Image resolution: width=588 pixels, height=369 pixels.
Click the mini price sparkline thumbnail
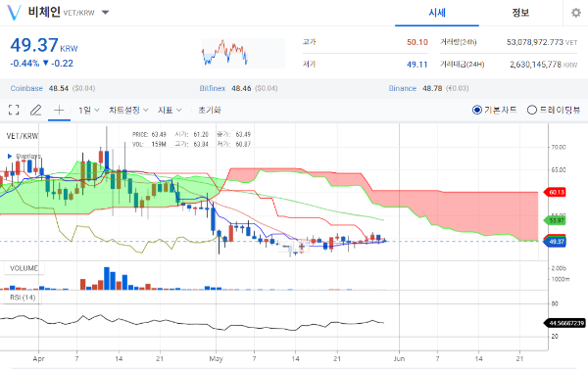pos(243,53)
